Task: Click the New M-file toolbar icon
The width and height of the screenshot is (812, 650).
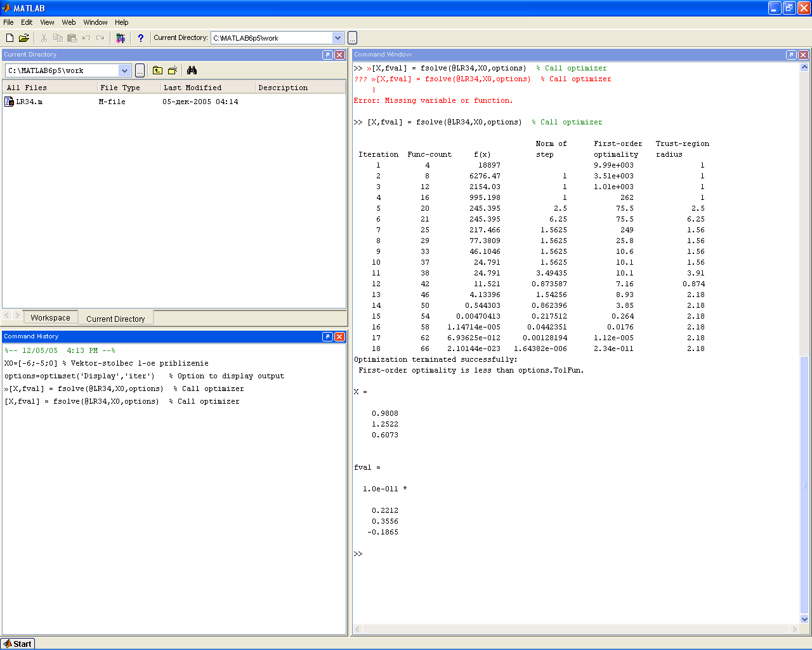Action: tap(10, 38)
